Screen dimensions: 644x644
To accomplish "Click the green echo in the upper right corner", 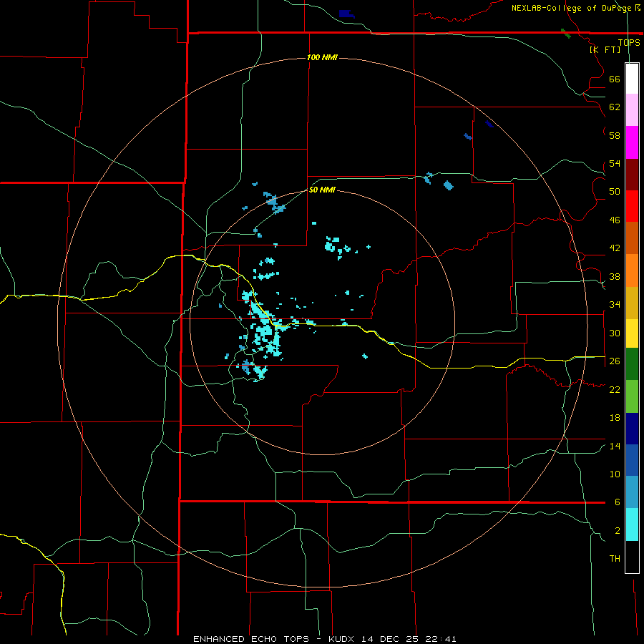I will click(x=566, y=34).
